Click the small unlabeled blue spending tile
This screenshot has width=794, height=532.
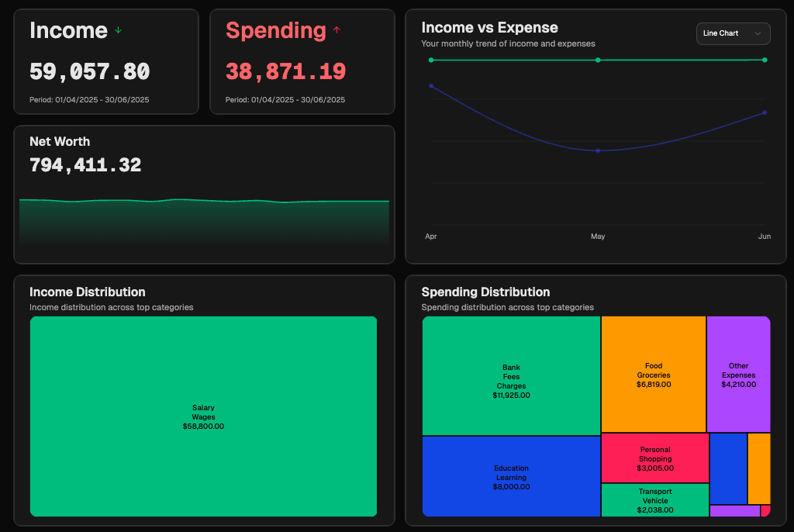coord(728,468)
